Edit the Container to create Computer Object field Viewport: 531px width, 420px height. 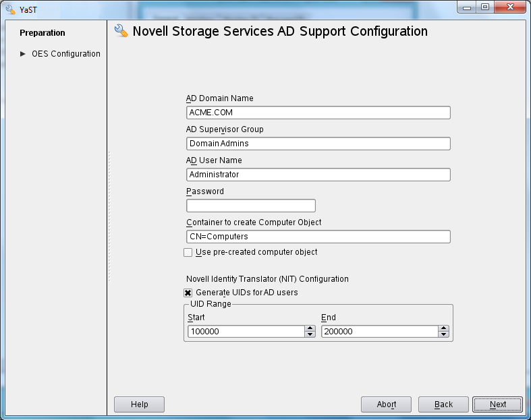click(318, 237)
